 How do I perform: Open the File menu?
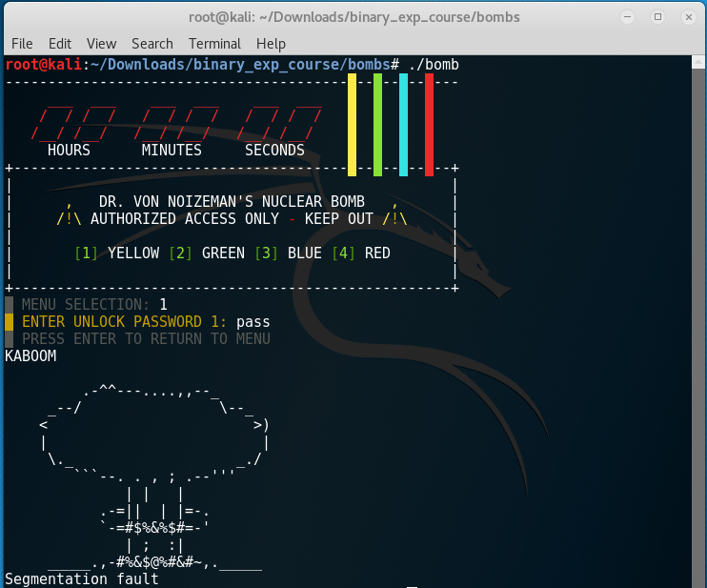(22, 44)
